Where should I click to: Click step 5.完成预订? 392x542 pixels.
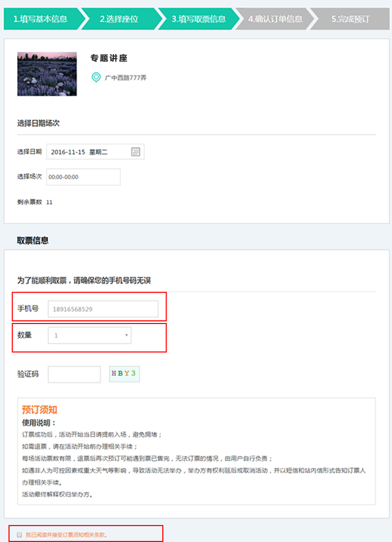point(350,19)
